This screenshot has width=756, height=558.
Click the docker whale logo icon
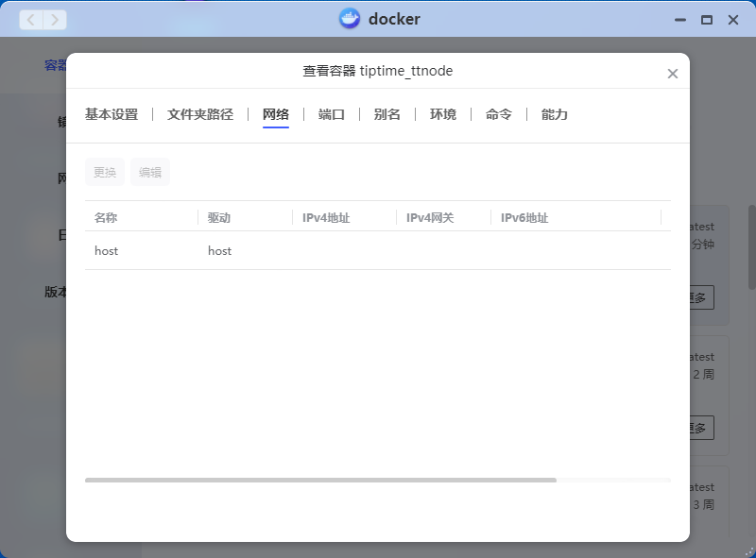[x=350, y=19]
